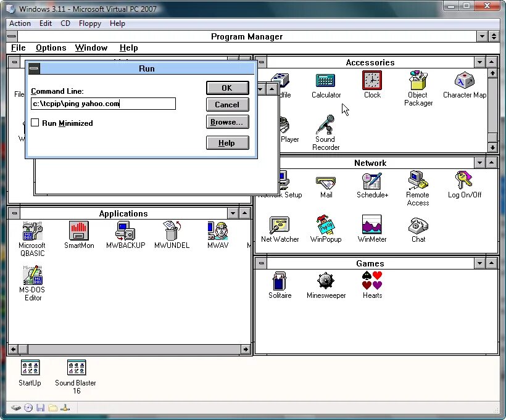
Task: Click the Virtual PC shared folder status icon
Action: pos(53,408)
